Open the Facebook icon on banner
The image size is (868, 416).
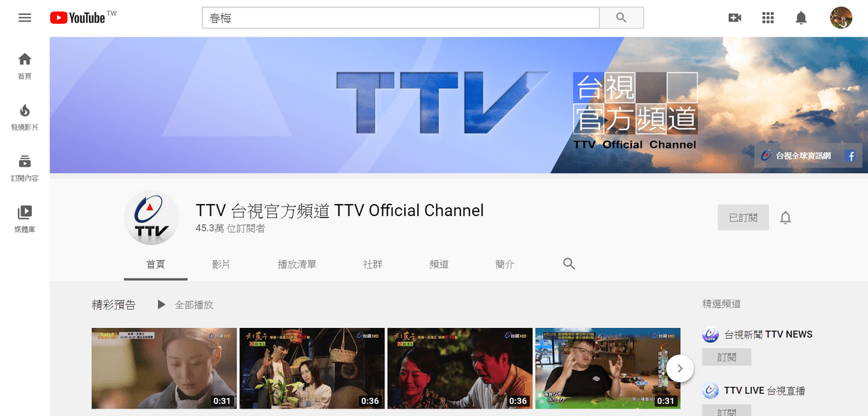850,156
